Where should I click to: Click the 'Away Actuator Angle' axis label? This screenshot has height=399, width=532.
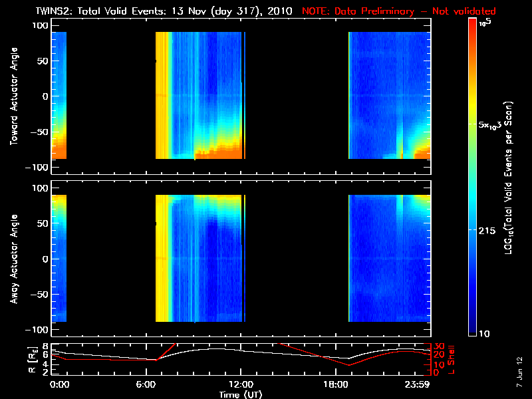point(14,259)
